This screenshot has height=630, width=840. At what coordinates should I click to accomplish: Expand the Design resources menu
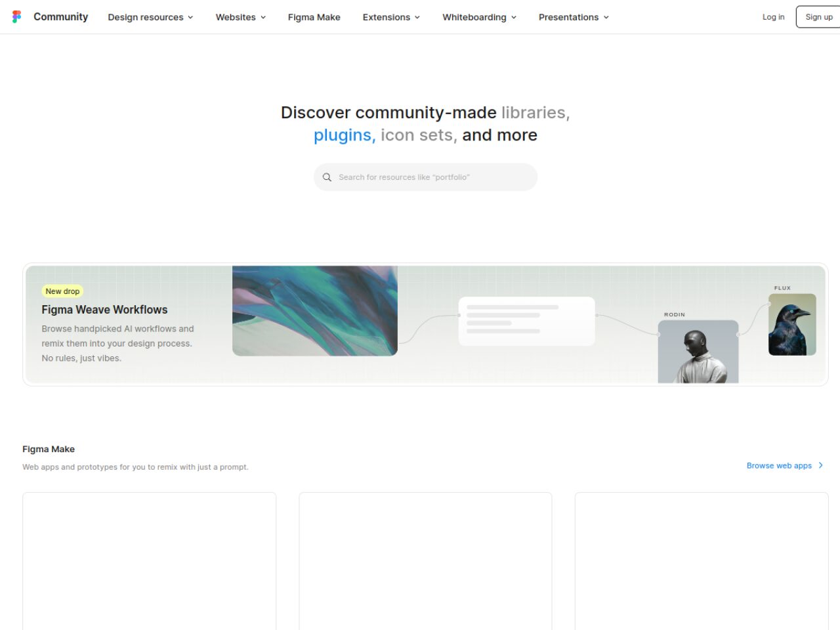tap(150, 17)
